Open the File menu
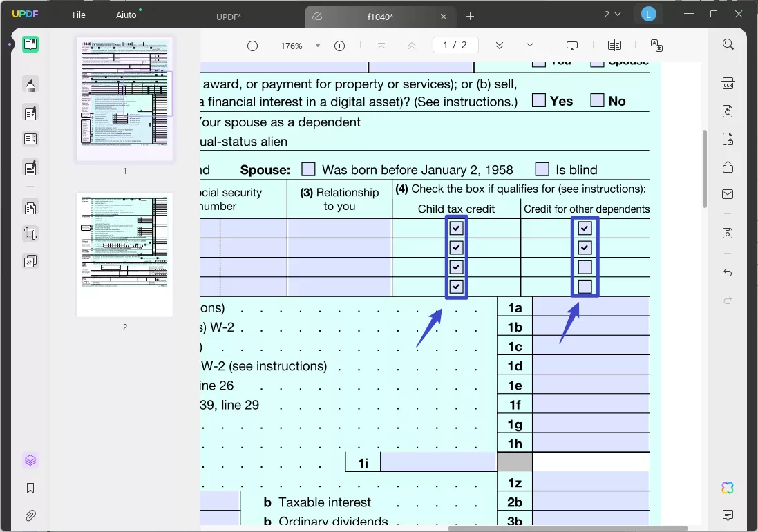 coord(79,15)
